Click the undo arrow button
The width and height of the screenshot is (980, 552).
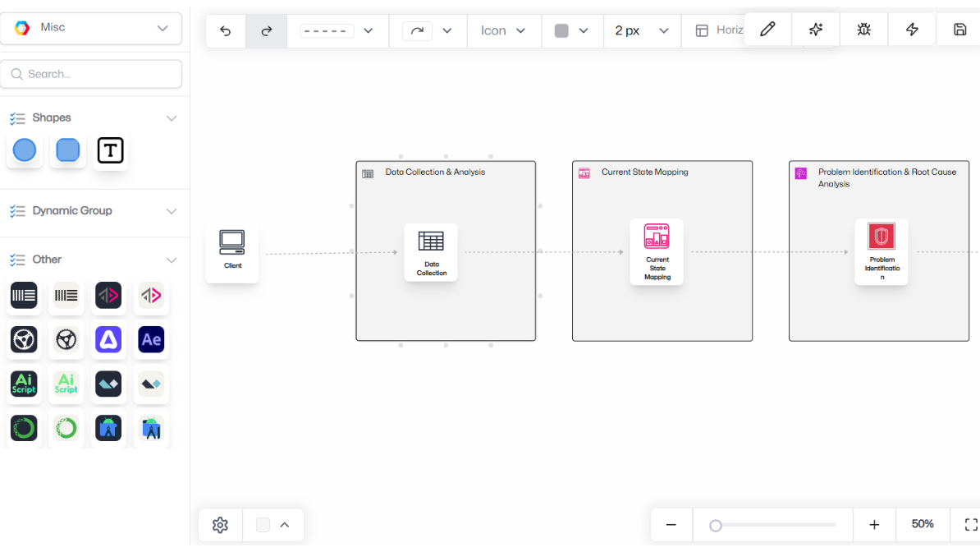coord(226,31)
